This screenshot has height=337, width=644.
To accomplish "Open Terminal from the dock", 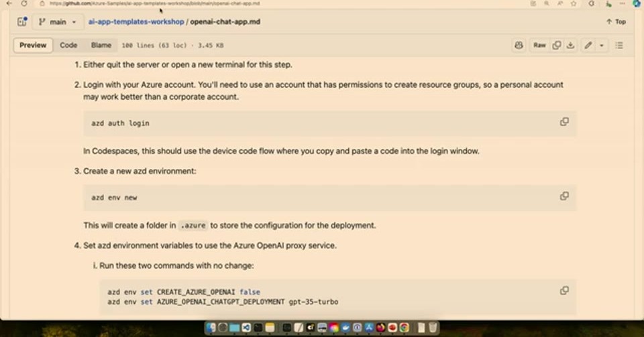I will tap(258, 327).
